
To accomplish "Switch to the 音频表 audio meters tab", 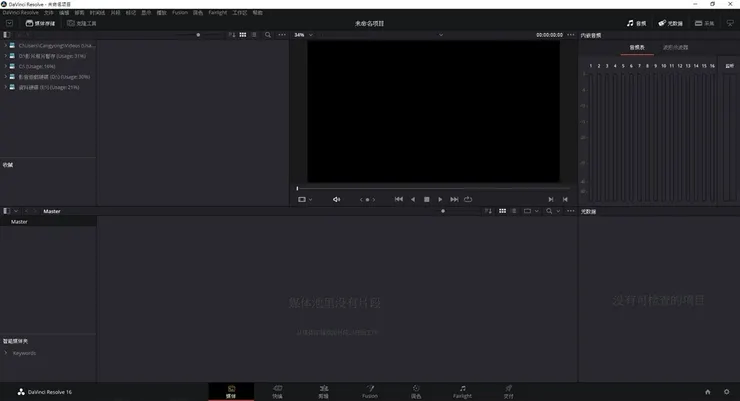I will coord(637,48).
